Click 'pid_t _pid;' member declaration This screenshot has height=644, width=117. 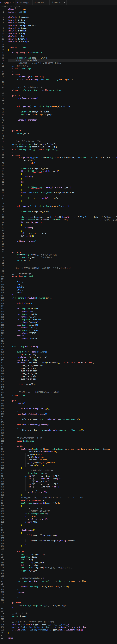[x=27, y=560]
